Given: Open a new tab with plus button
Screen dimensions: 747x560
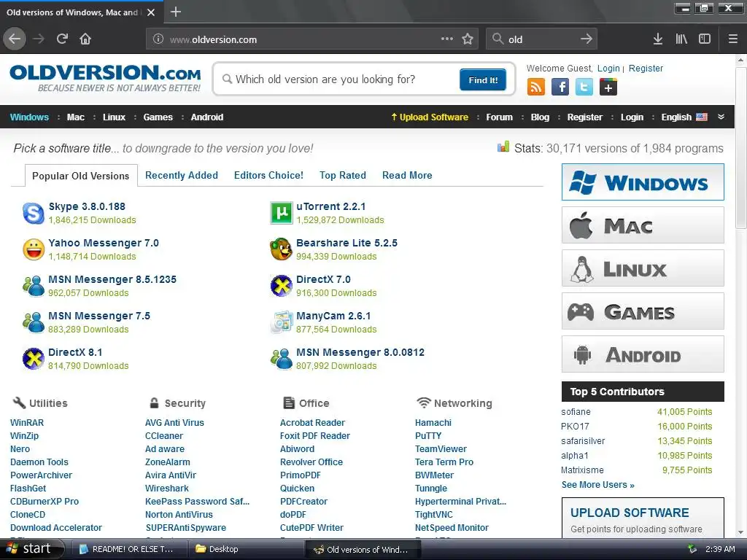Looking at the screenshot, I should (175, 12).
